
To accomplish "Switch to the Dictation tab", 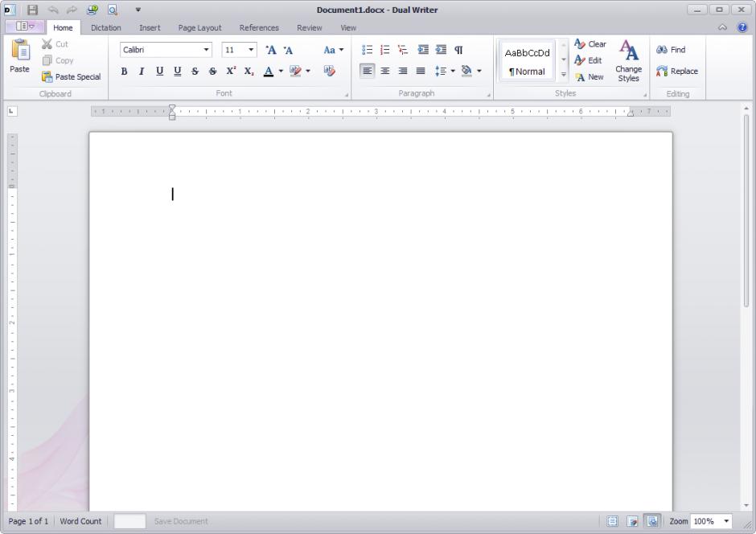I will (105, 27).
